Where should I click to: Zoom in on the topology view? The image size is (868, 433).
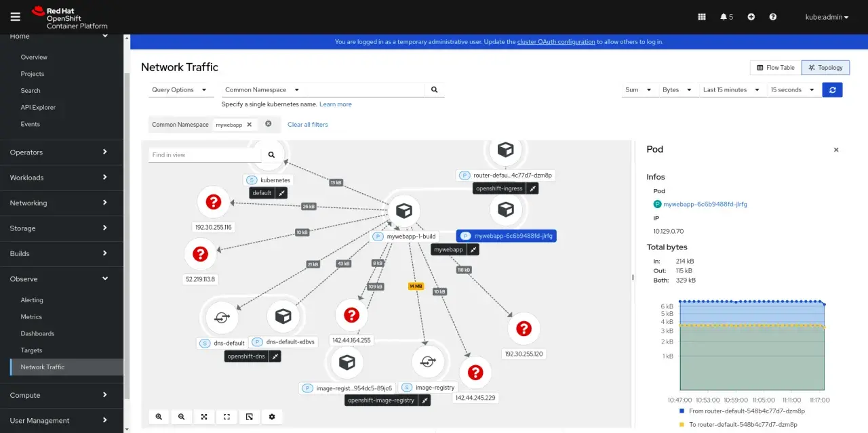coord(159,417)
